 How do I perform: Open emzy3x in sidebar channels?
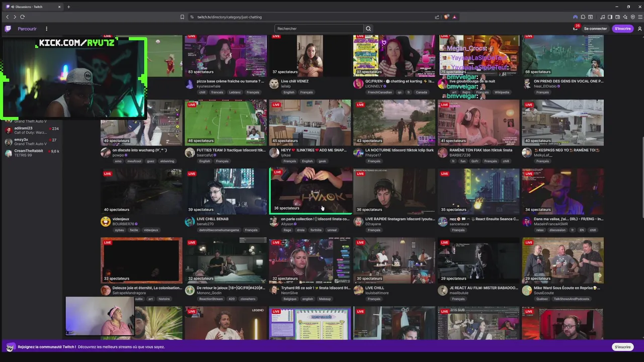32,142
